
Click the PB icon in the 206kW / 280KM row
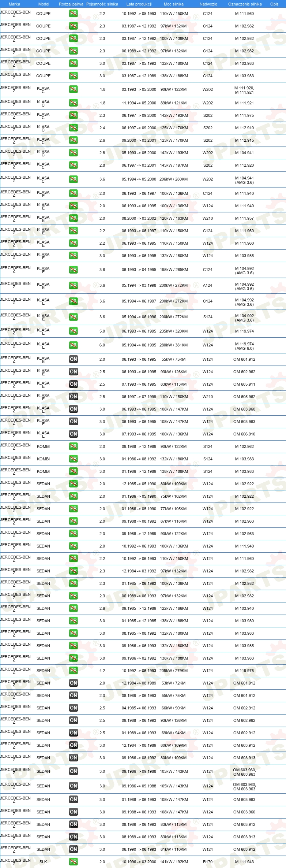[x=74, y=179]
